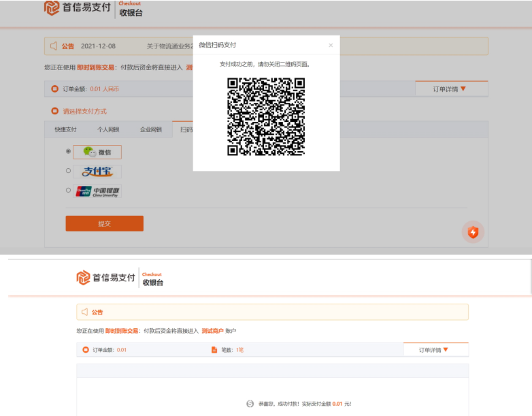Select the UnionPay radio button
532x416 pixels.
68,191
